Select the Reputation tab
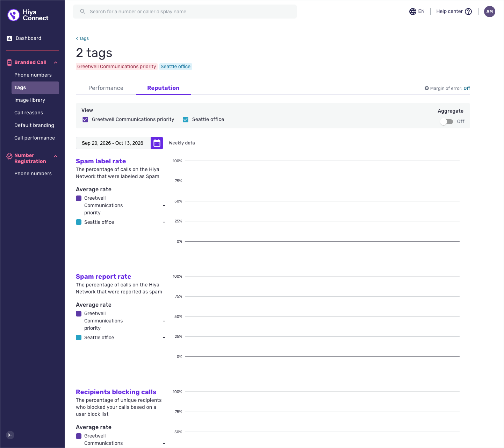The height and width of the screenshot is (448, 504). pyautogui.click(x=163, y=88)
